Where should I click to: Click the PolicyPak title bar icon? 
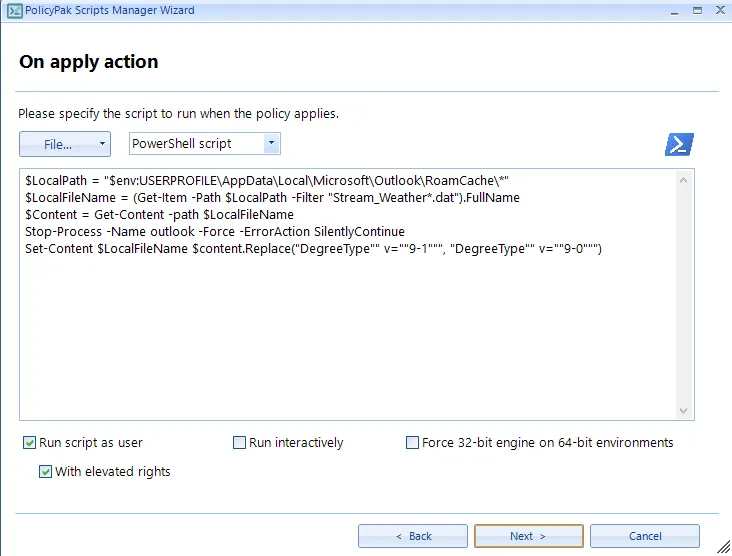(15, 11)
